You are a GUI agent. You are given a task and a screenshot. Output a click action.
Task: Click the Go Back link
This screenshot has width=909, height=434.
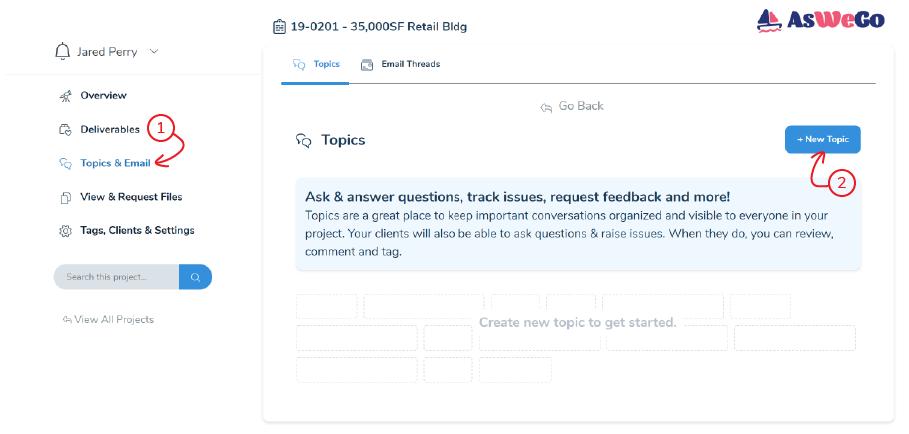tap(572, 107)
